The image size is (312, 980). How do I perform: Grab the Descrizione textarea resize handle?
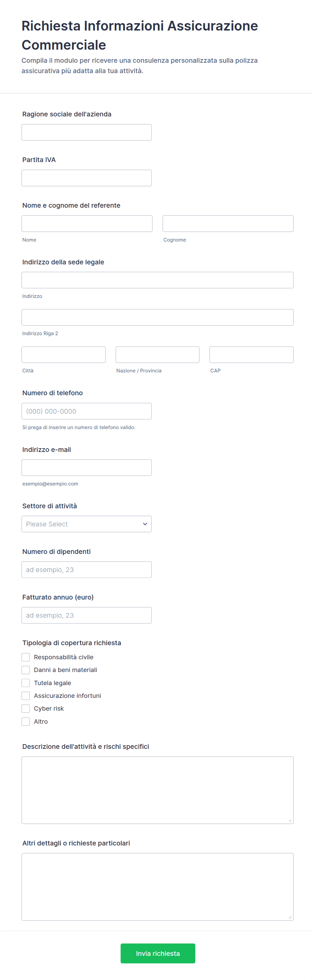290,821
